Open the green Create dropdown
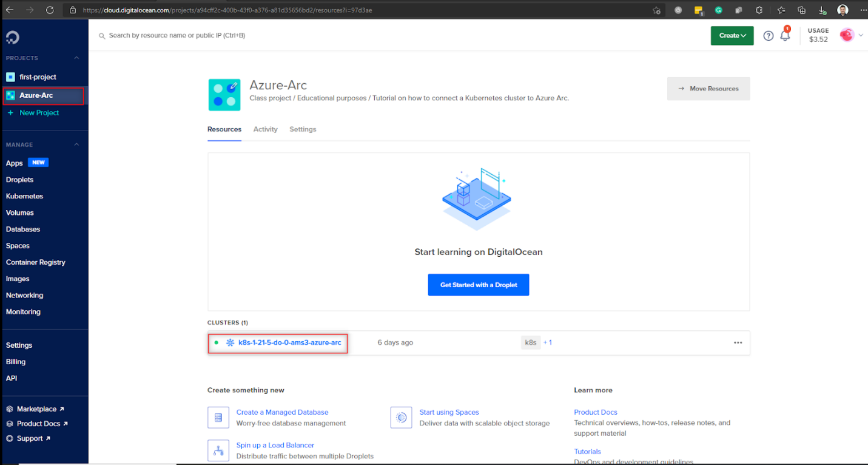Image resolution: width=868 pixels, height=465 pixels. pos(732,36)
